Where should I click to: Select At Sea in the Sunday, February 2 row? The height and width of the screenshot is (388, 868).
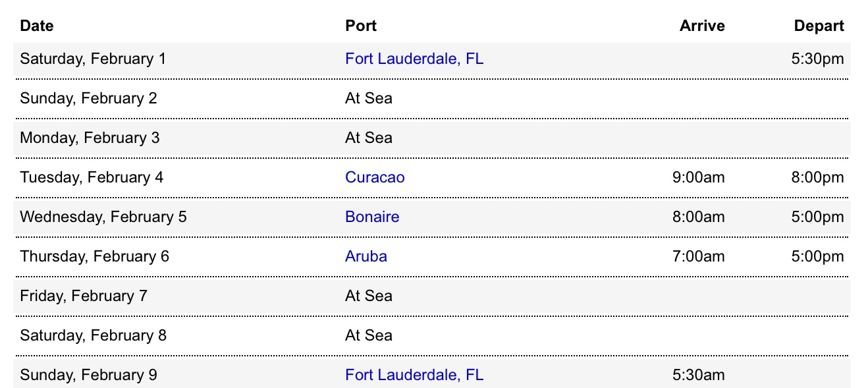coord(368,98)
